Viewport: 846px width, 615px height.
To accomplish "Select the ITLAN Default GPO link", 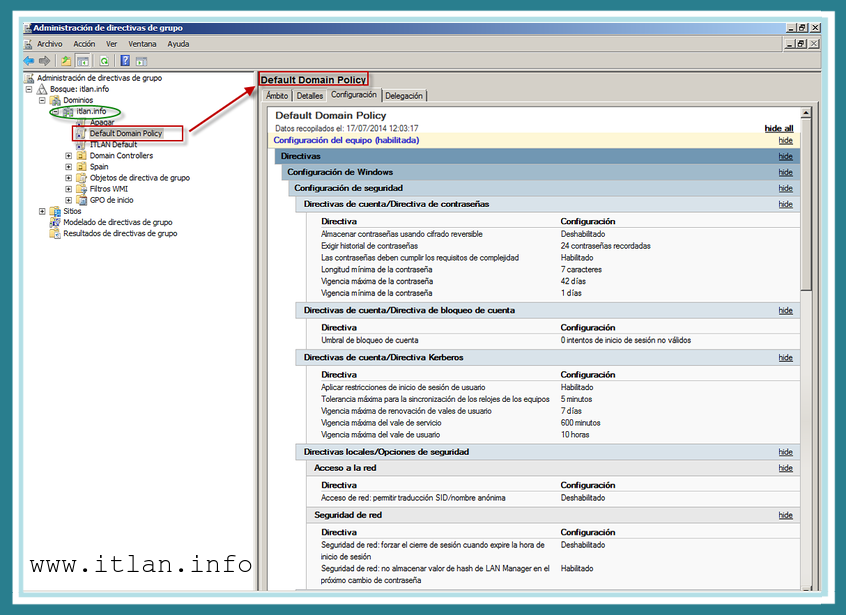I will point(113,145).
